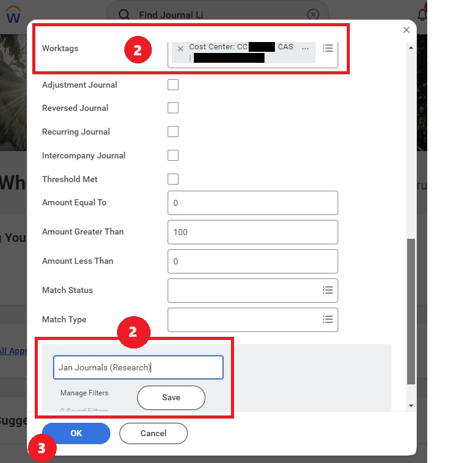The height and width of the screenshot is (463, 476).
Task: Click the scroll up arrow
Action: click(x=411, y=48)
